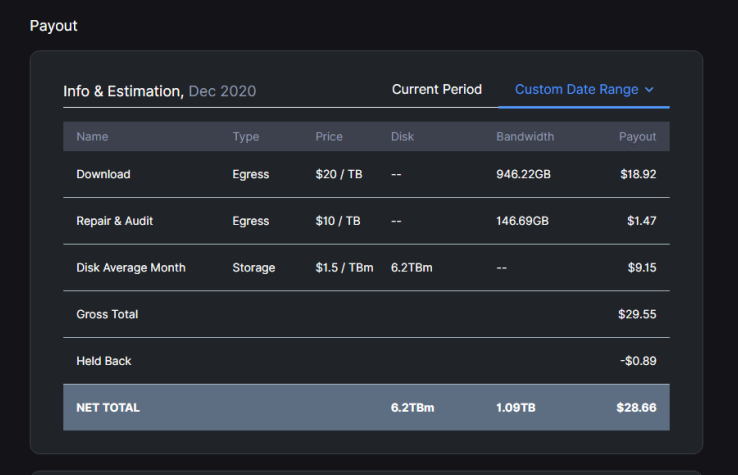
Task: Select the Payout section title
Action: click(x=54, y=26)
